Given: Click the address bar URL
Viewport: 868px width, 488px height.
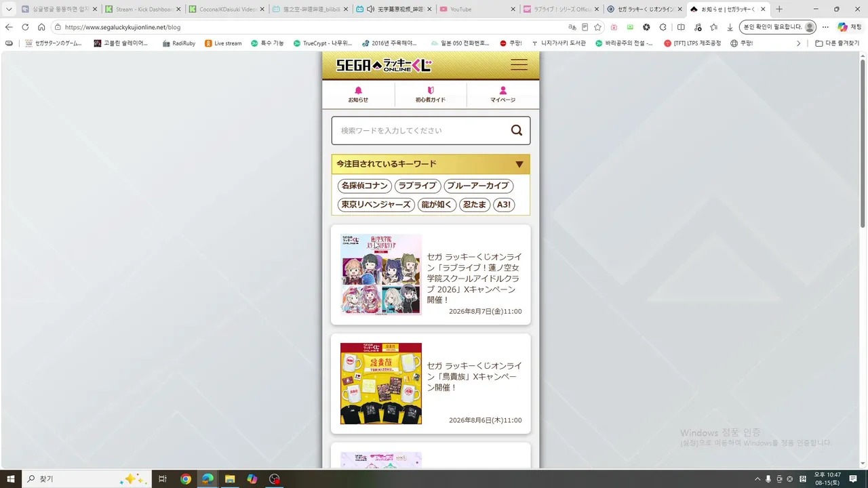Looking at the screenshot, I should [x=123, y=27].
